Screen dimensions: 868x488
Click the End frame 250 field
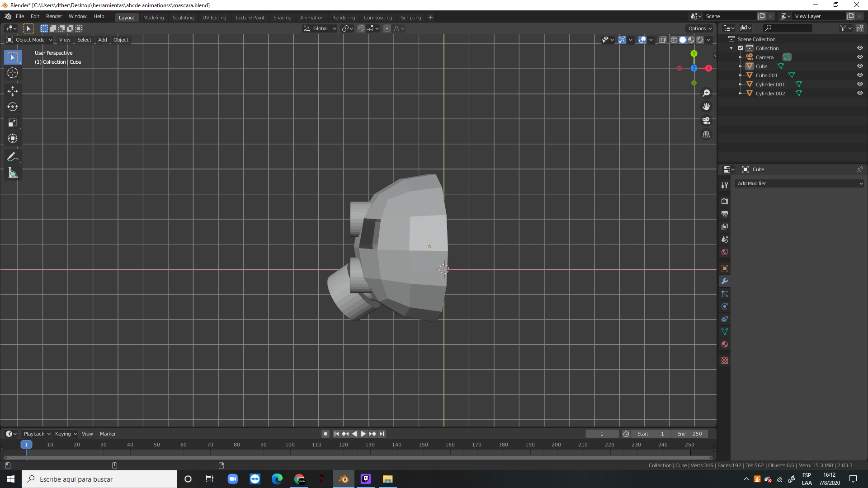click(689, 434)
